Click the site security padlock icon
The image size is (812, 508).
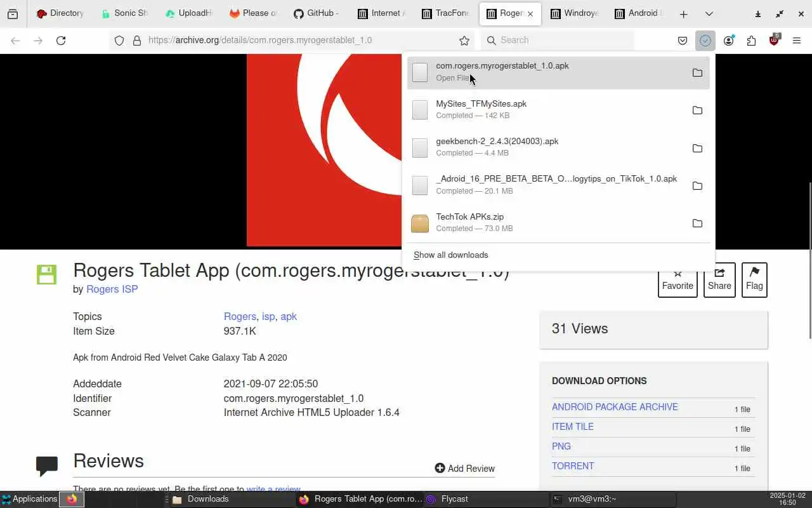[136, 40]
